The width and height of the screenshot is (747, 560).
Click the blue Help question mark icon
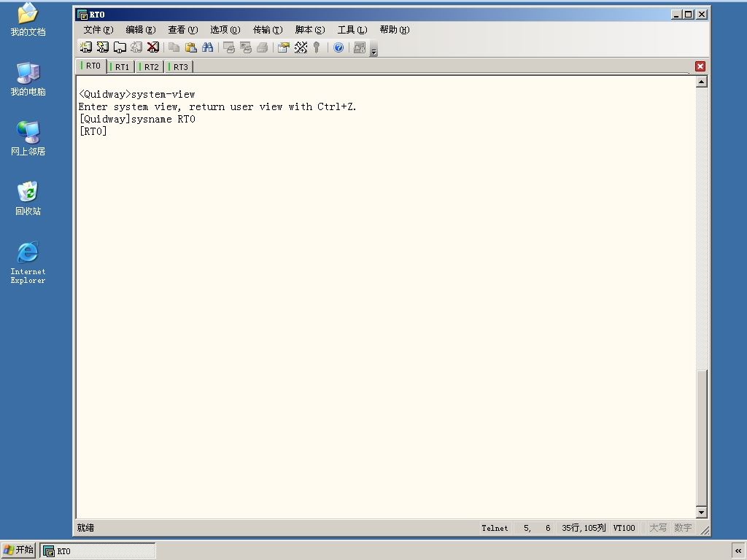click(x=338, y=47)
